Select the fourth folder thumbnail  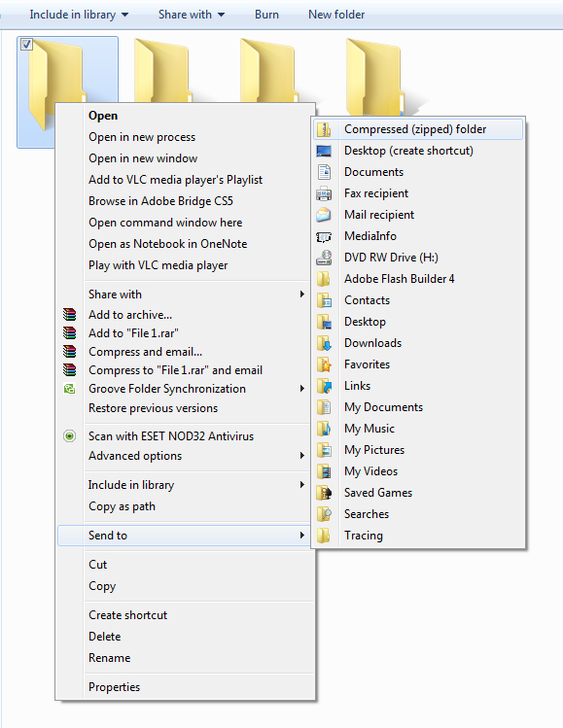click(376, 77)
